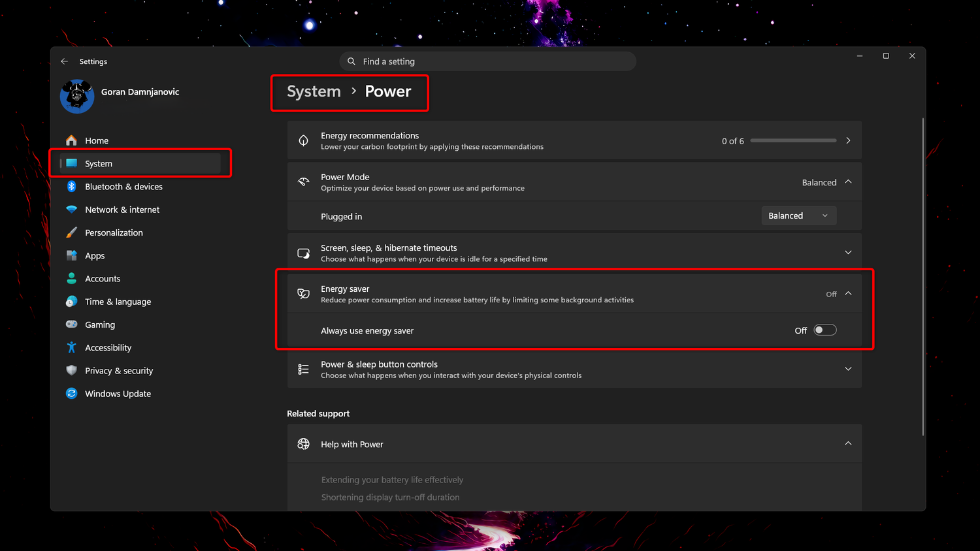Click the Privacy shield icon

pyautogui.click(x=72, y=370)
